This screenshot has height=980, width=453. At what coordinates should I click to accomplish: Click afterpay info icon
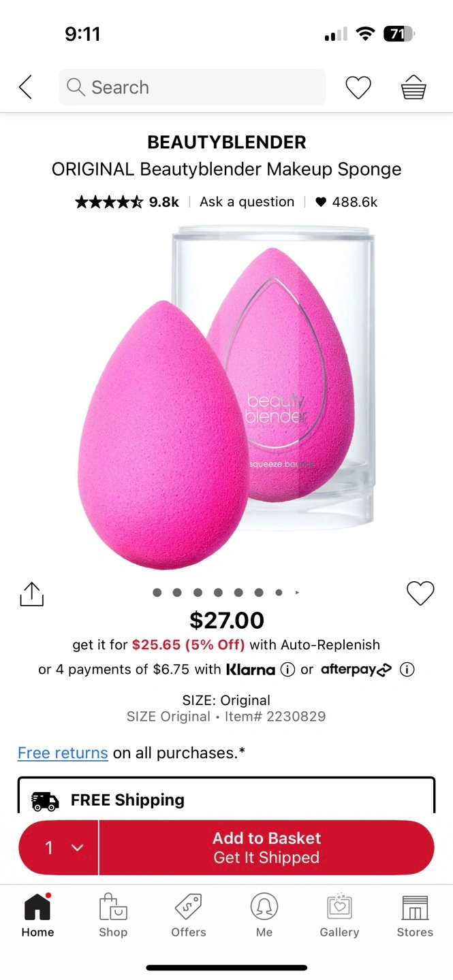pyautogui.click(x=407, y=670)
